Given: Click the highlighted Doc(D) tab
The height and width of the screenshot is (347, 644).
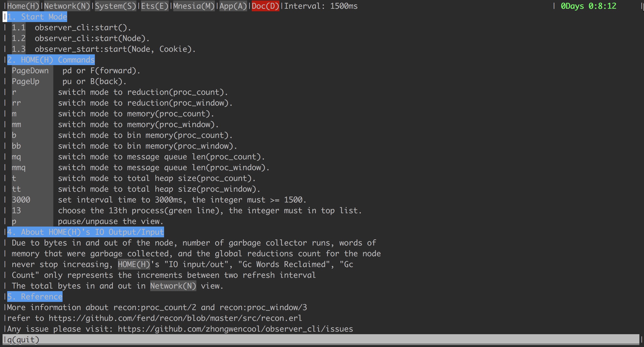Looking at the screenshot, I should 265,6.
